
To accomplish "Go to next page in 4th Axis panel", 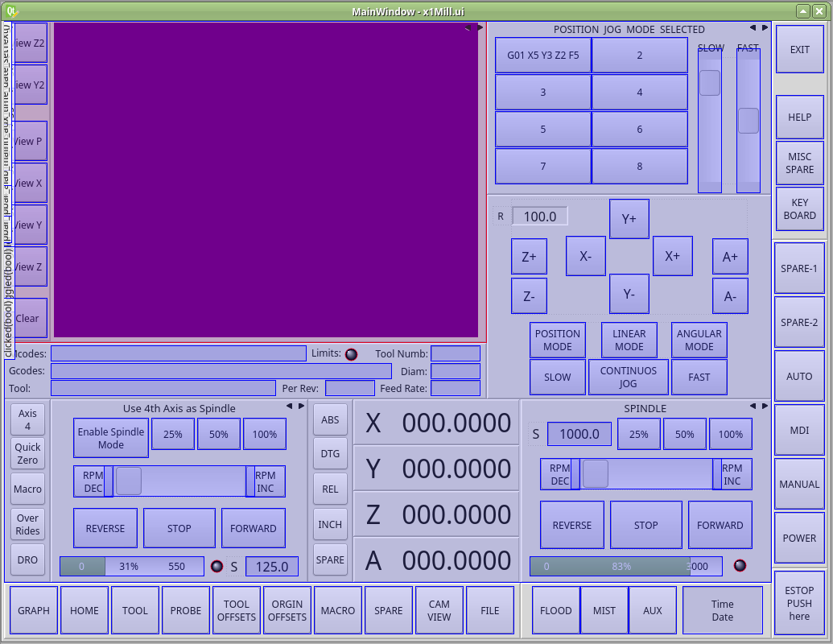I will pyautogui.click(x=301, y=406).
